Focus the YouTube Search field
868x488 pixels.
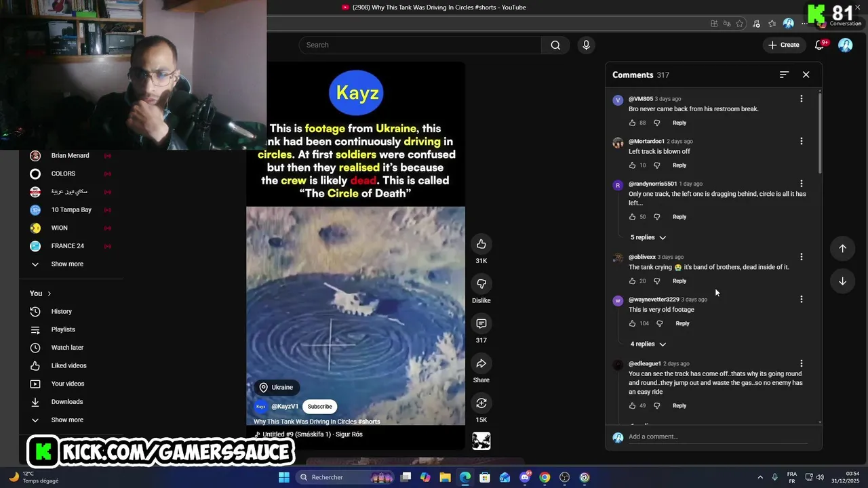pos(420,45)
